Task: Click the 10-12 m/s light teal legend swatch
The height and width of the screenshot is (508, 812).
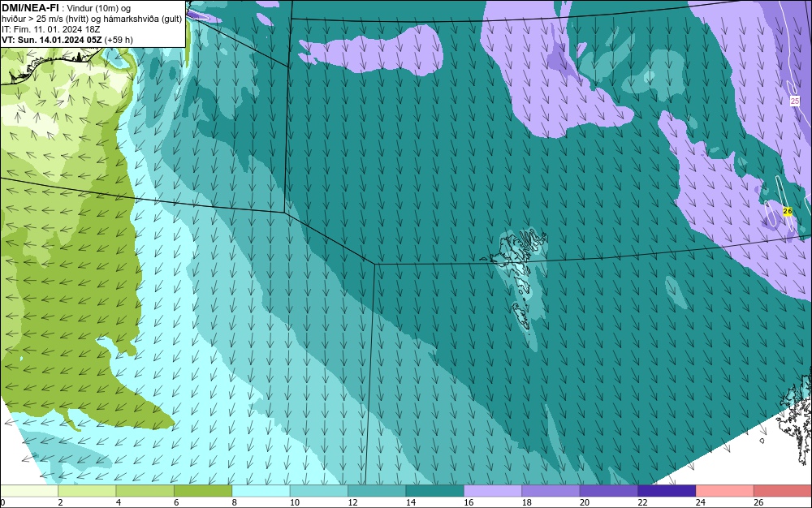Action: coord(319,491)
